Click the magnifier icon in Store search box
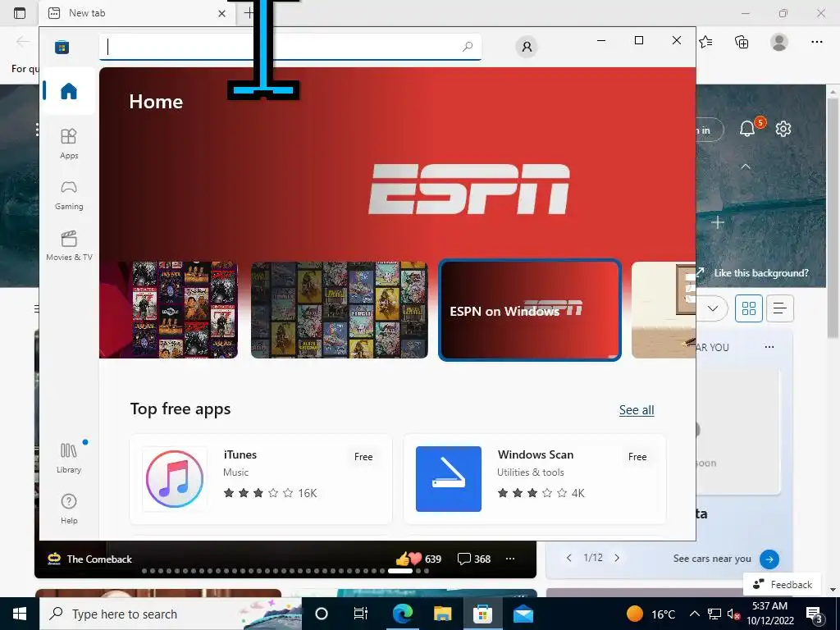This screenshot has height=630, width=840. pyautogui.click(x=468, y=47)
